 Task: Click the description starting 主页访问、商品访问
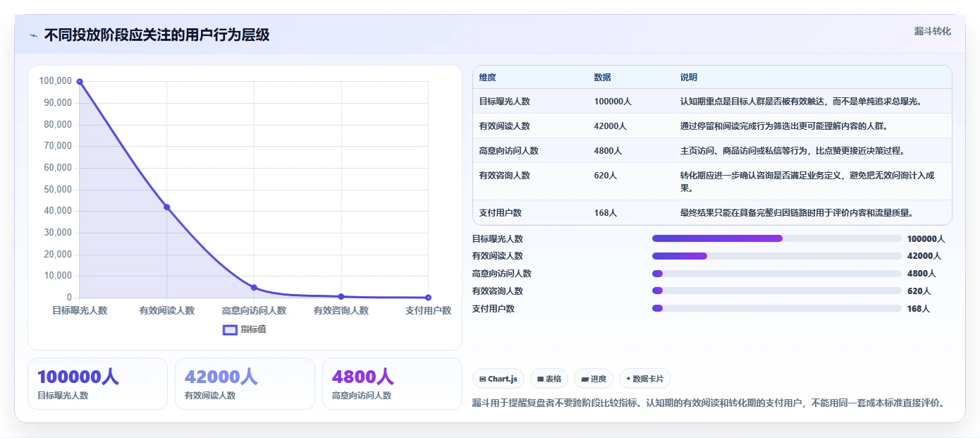click(792, 151)
